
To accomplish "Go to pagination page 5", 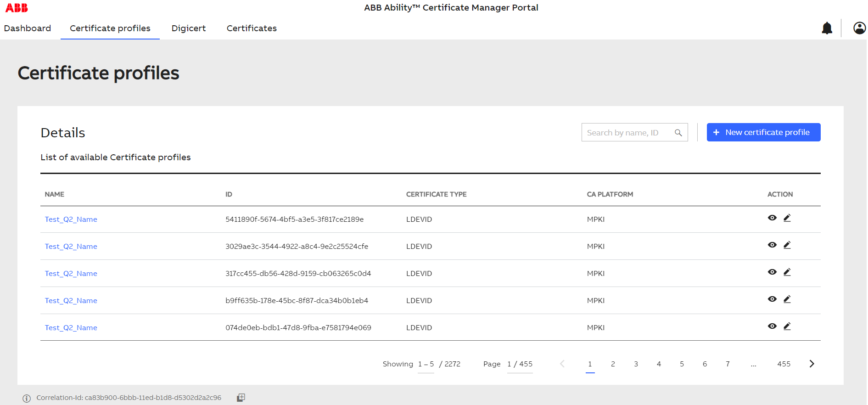I will (x=682, y=364).
